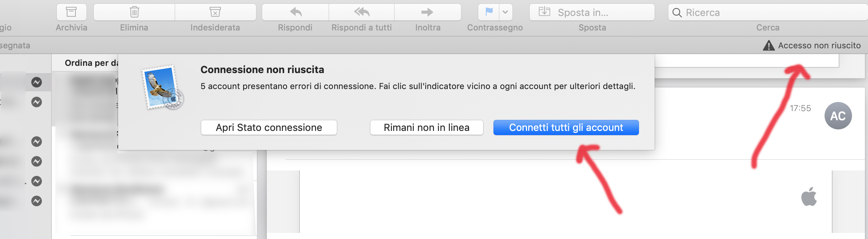Mark message as junk with Indesiderata icon
Image resolution: width=868 pixels, height=239 pixels.
pyautogui.click(x=215, y=12)
